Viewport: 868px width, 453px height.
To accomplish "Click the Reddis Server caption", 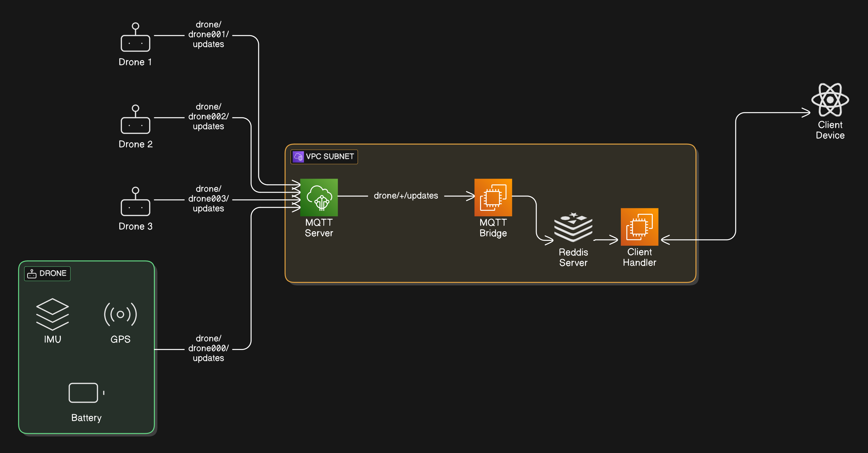I will point(573,257).
